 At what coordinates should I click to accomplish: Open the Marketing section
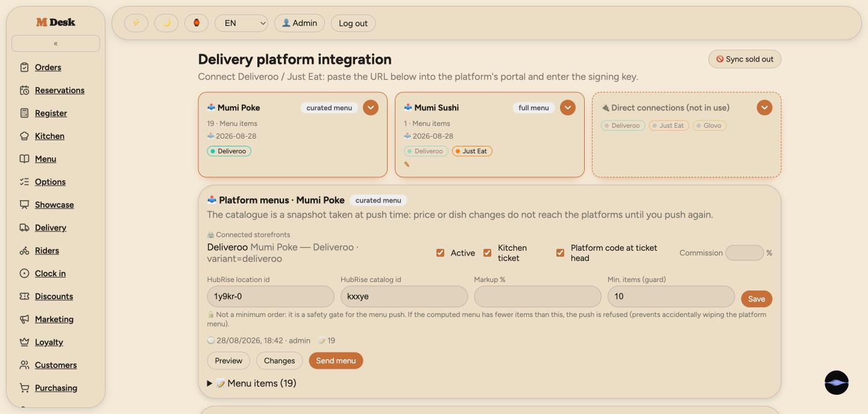click(x=54, y=319)
